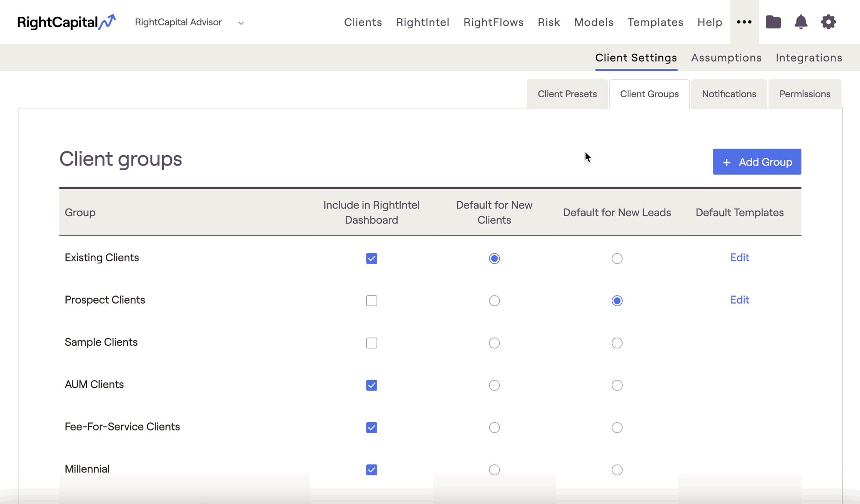Open the Notifications tab
The width and height of the screenshot is (860, 504).
[729, 94]
